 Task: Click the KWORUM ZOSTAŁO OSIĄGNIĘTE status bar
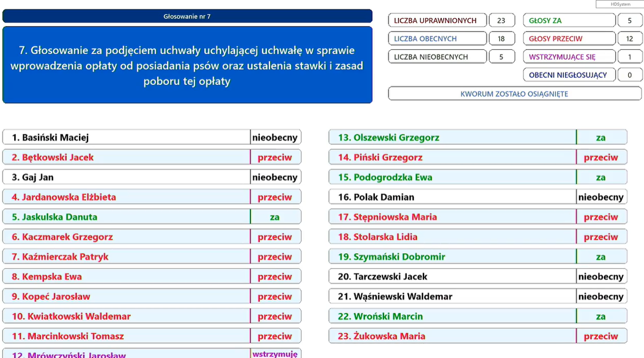point(514,94)
